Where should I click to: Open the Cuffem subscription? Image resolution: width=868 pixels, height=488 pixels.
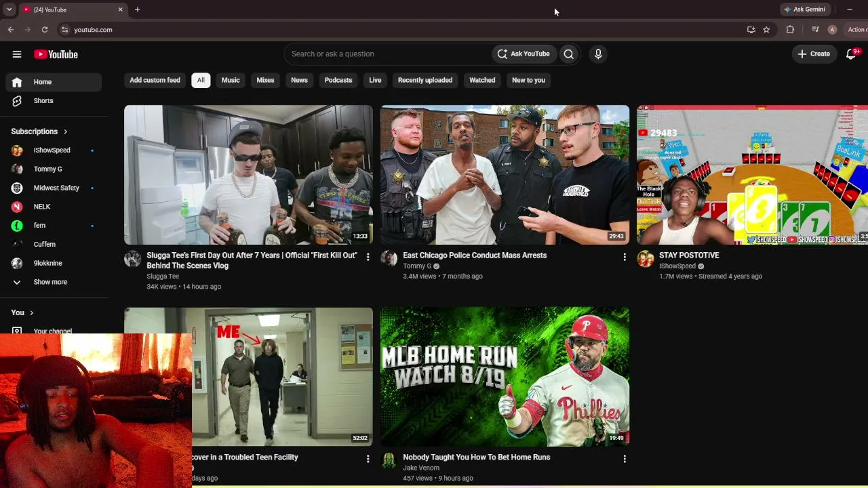54,244
